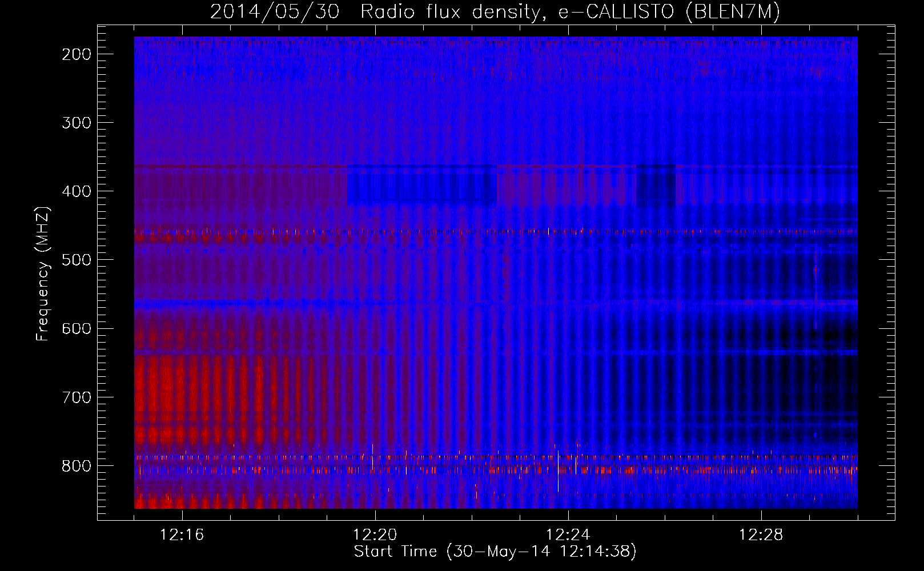Click the 600 frequency tick label

[77, 328]
